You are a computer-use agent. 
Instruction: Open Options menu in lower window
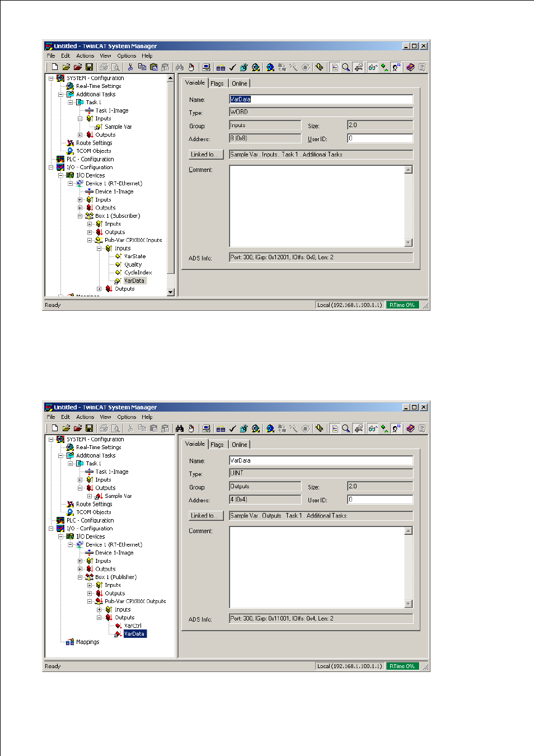[127, 417]
